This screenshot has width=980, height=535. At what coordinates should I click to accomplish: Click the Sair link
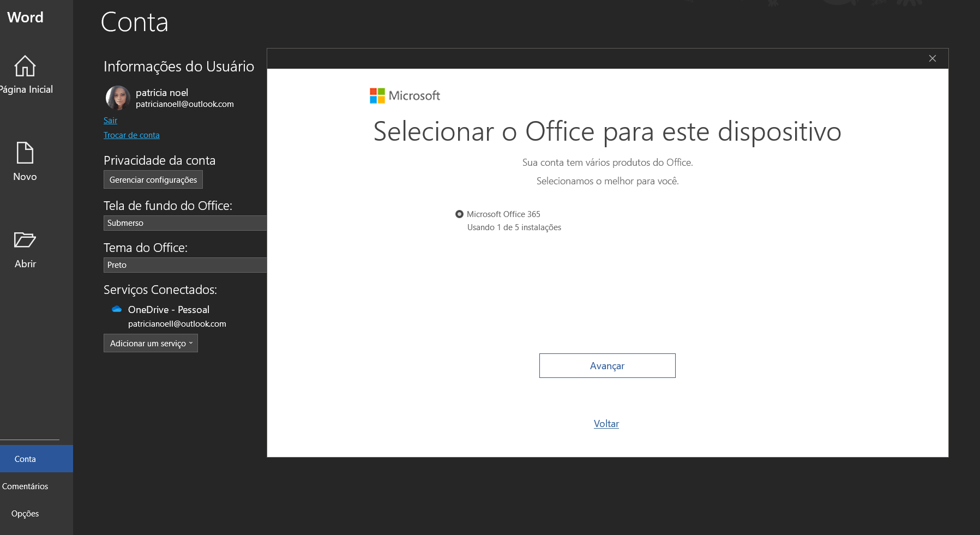(110, 121)
